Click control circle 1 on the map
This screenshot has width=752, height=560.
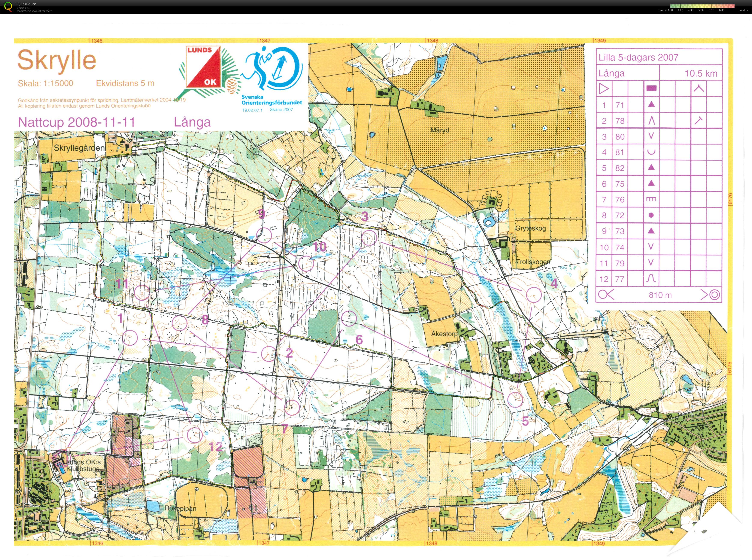click(130, 338)
